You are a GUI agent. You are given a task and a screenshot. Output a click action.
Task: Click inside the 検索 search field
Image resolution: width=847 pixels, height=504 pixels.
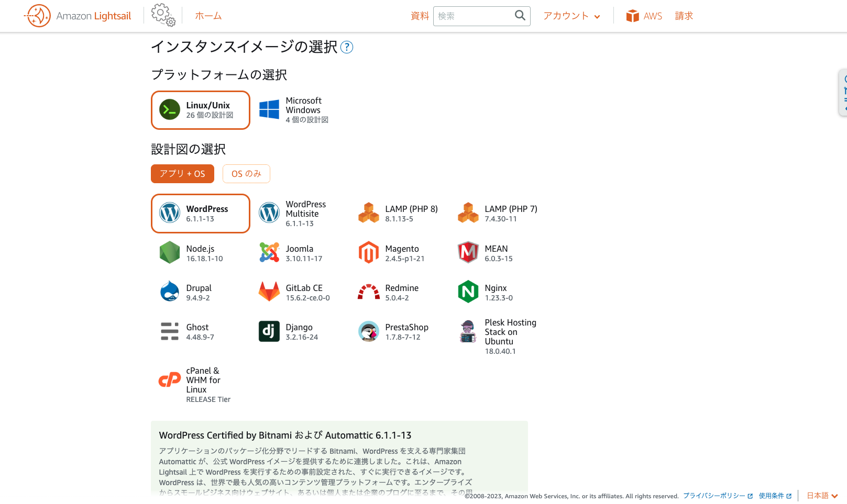click(472, 16)
